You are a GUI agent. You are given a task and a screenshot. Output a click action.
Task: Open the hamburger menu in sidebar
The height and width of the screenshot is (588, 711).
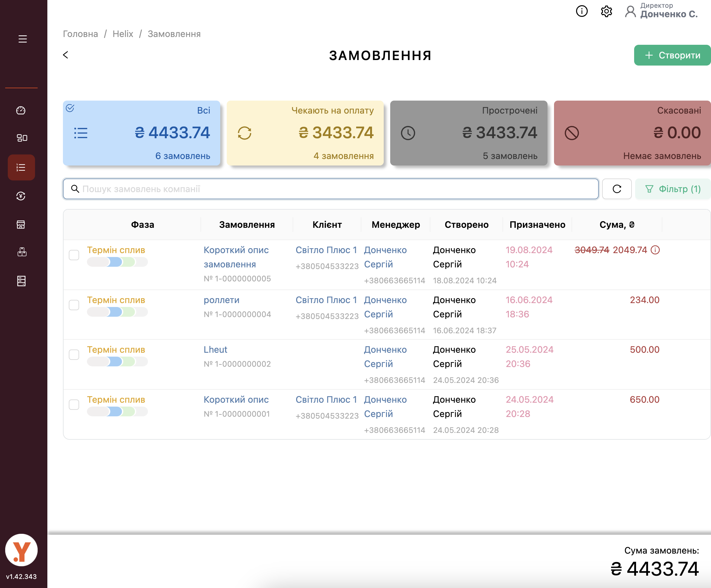point(22,39)
